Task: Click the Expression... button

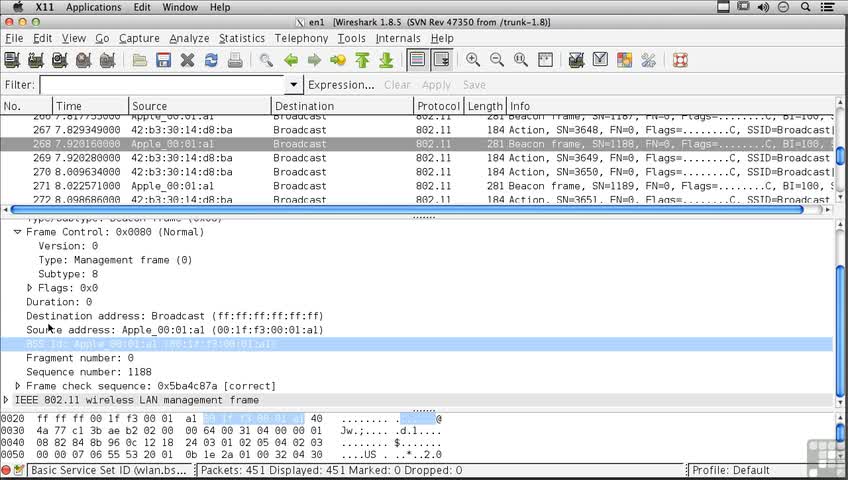Action: (341, 85)
